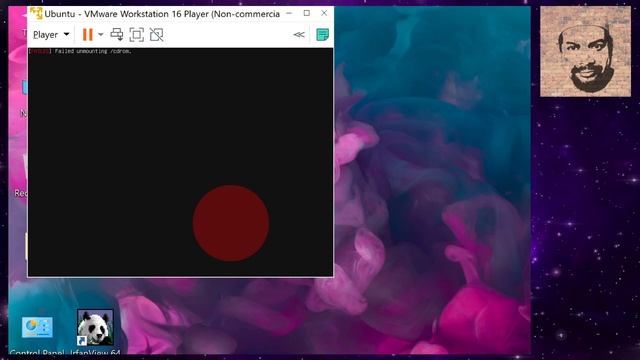Image resolution: width=640 pixels, height=360 pixels.
Task: Enter VMware full screen mode
Action: click(x=137, y=35)
